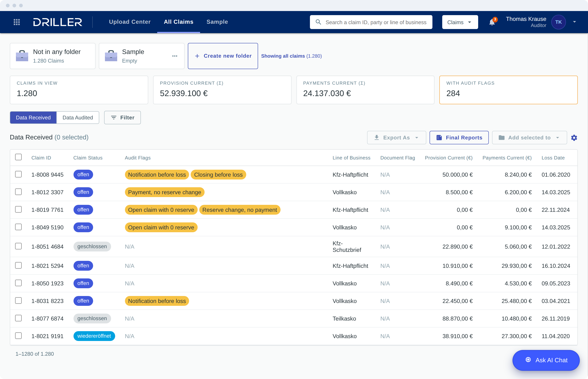588x379 pixels.
Task: Click the filter lines icon
Action: (114, 118)
